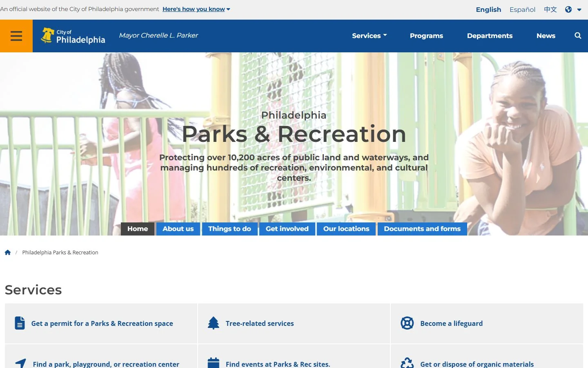Click the location arrow icon for finding parks
588x368 pixels.
(x=21, y=363)
